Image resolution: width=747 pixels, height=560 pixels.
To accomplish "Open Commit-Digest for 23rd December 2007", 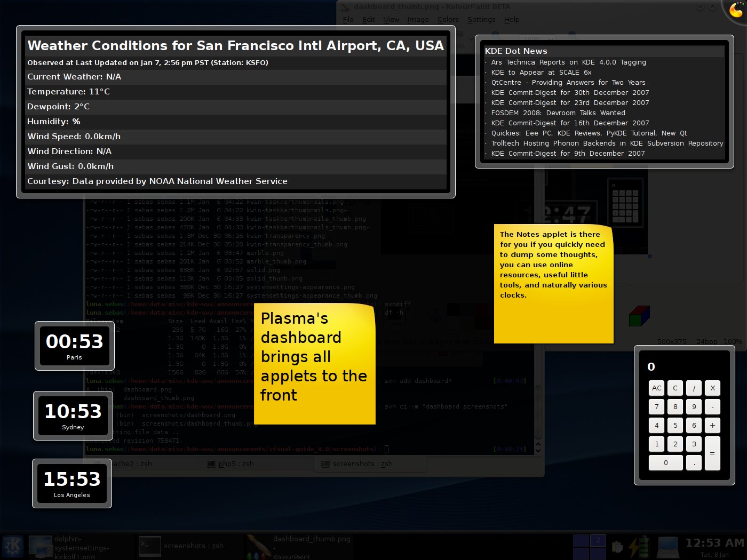I will [x=570, y=103].
